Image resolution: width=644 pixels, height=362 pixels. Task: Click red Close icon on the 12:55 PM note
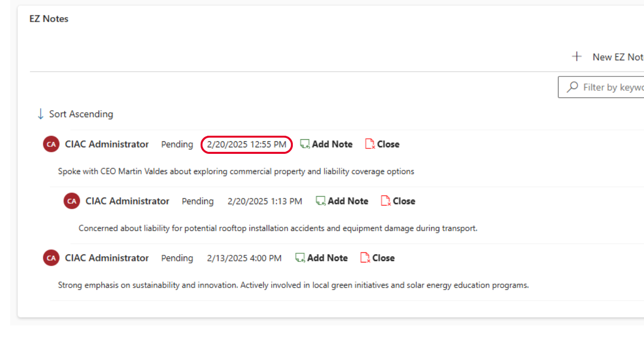pos(370,144)
